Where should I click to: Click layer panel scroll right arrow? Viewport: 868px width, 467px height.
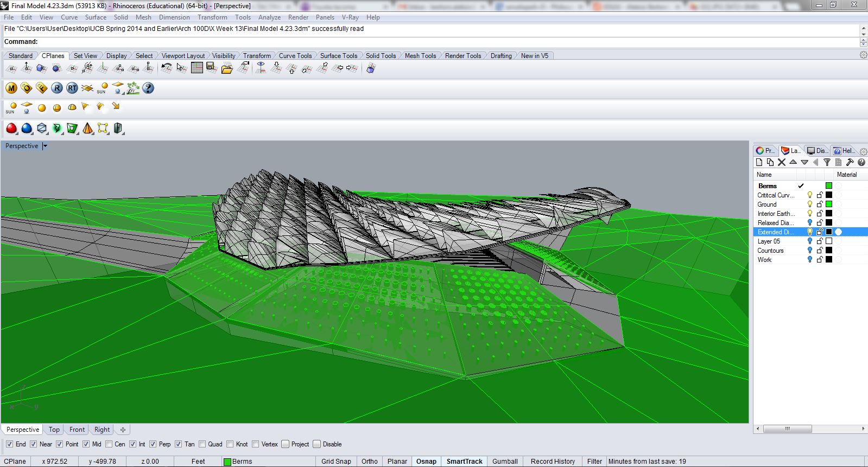864,428
